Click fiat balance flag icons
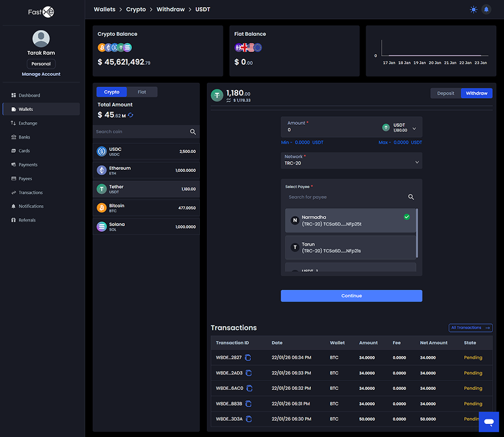Image resolution: width=504 pixels, height=437 pixels. click(248, 48)
